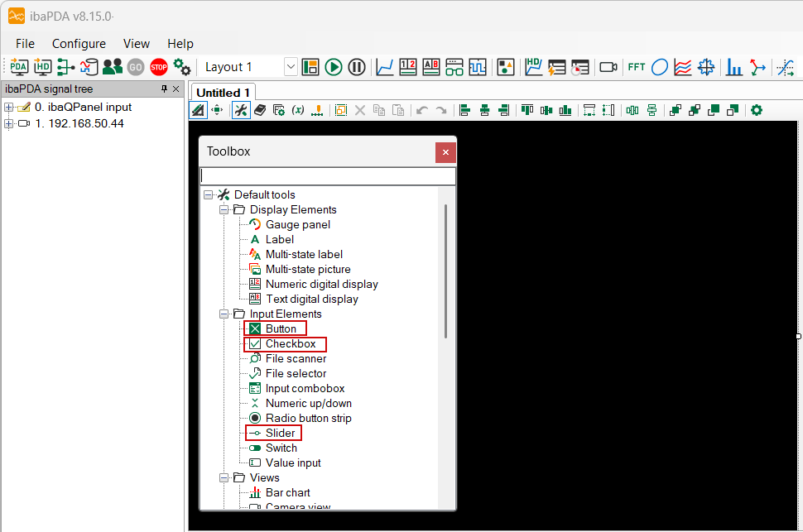Pause display with pause button
Screen dimensions: 803x532
coord(357,67)
